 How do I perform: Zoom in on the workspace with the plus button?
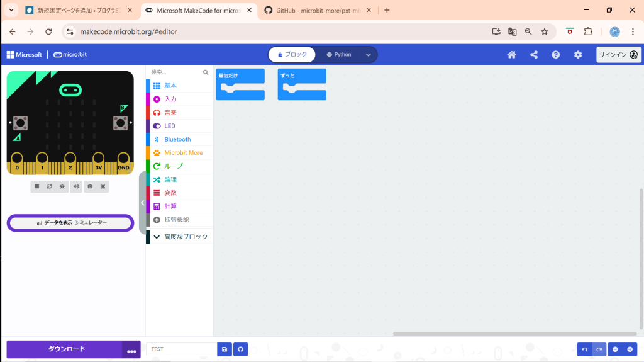click(x=629, y=349)
